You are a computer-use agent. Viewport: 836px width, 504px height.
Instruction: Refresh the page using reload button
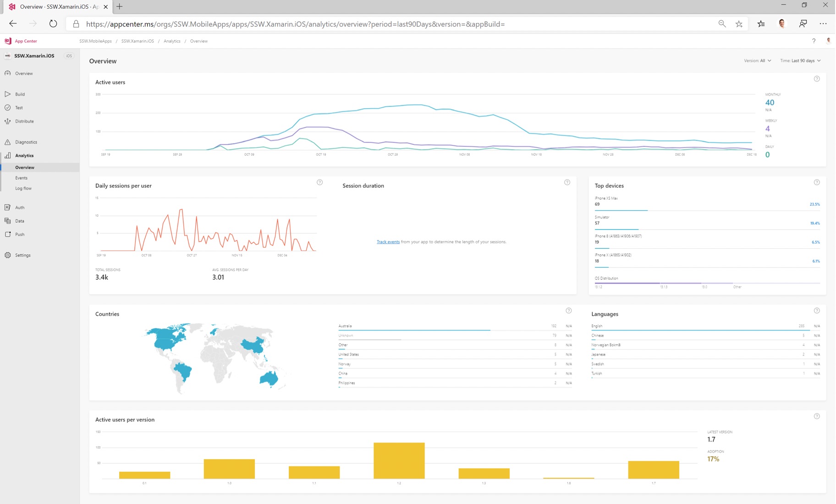click(53, 24)
